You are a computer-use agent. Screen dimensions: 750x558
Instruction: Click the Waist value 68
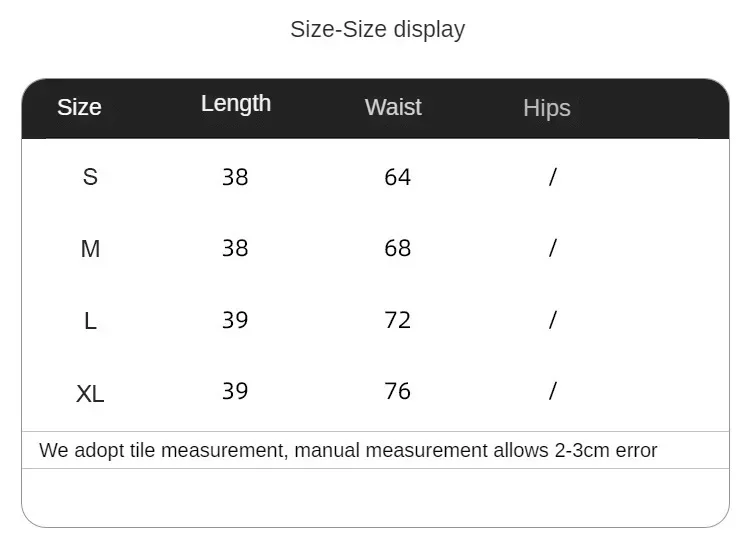(397, 248)
